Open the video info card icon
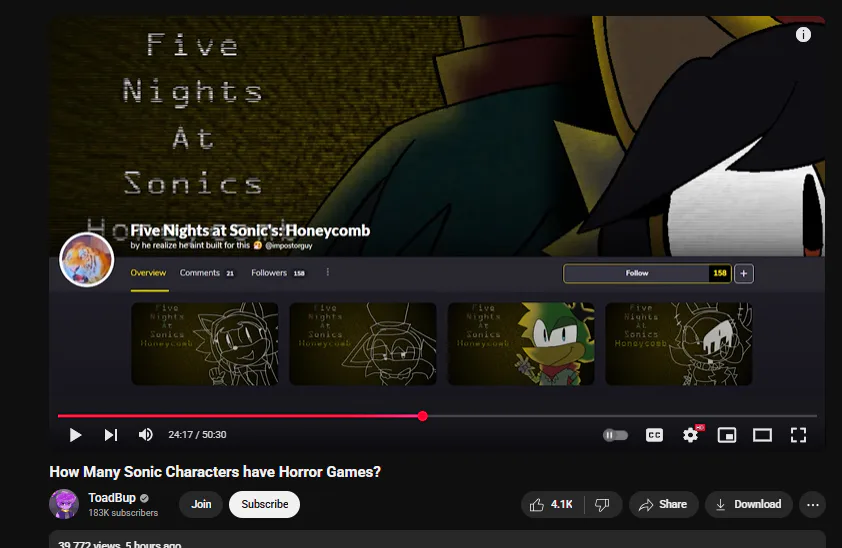Screen dimensions: 842x548 pyautogui.click(x=803, y=35)
